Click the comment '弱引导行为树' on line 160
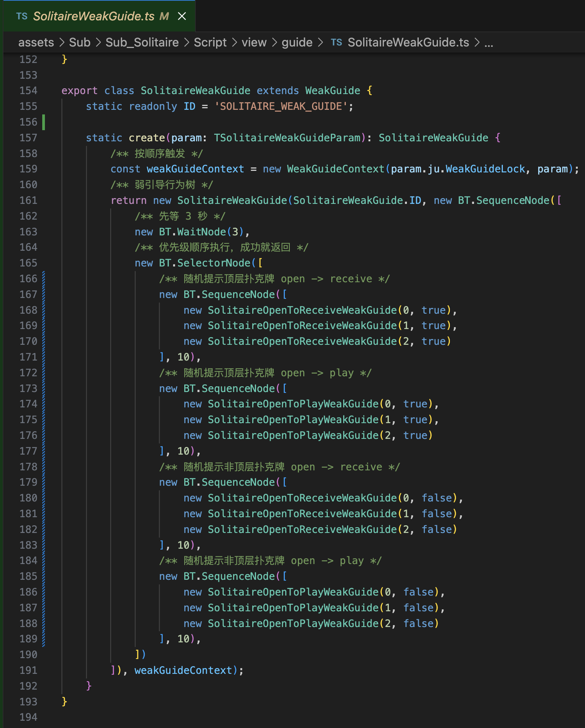 [162, 185]
